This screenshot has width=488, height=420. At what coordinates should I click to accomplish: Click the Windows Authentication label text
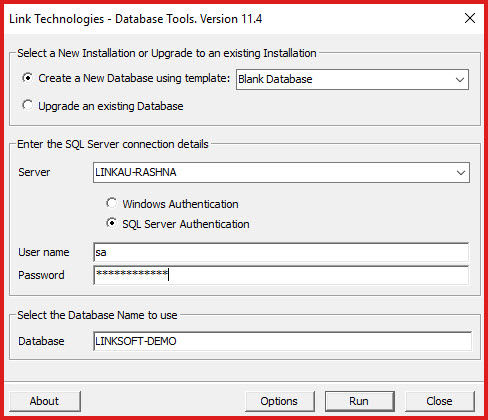tap(180, 204)
